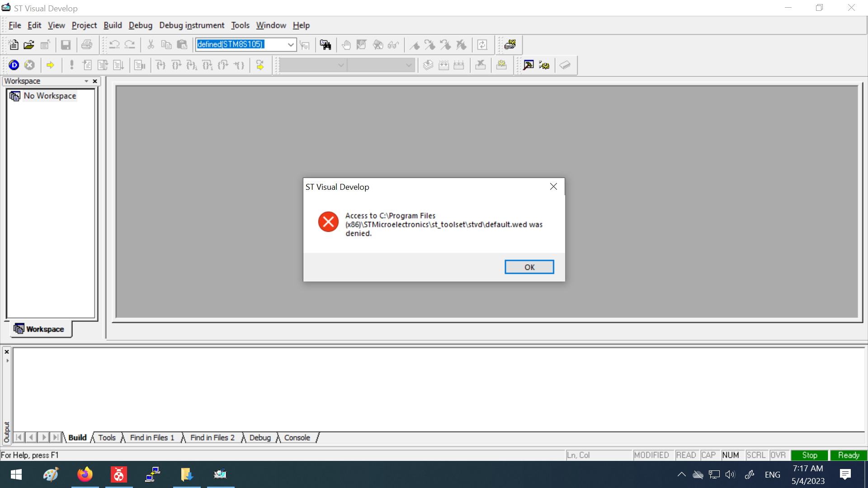Viewport: 868px width, 488px height.
Task: Launch the Build hammer icon on the toolbar
Action: tap(528, 65)
